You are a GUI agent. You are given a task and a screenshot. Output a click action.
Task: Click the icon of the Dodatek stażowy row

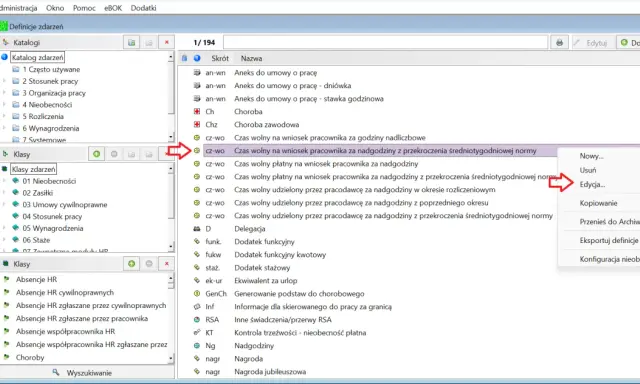197,268
